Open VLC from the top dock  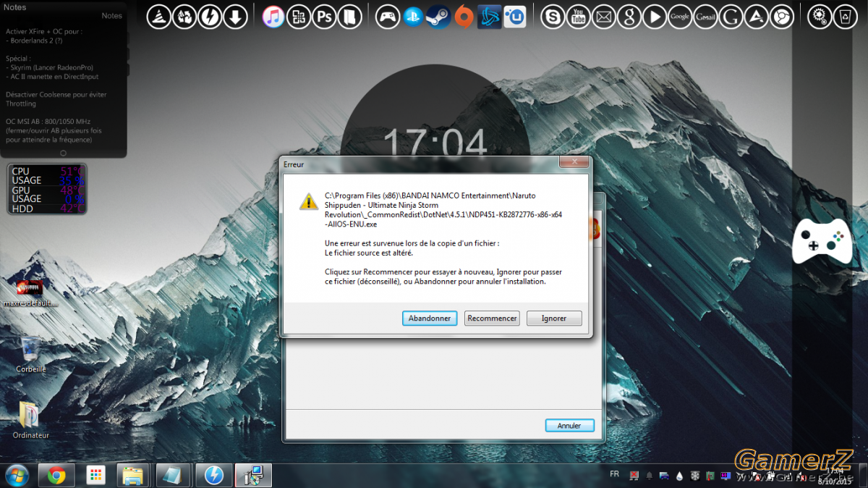[x=158, y=17]
